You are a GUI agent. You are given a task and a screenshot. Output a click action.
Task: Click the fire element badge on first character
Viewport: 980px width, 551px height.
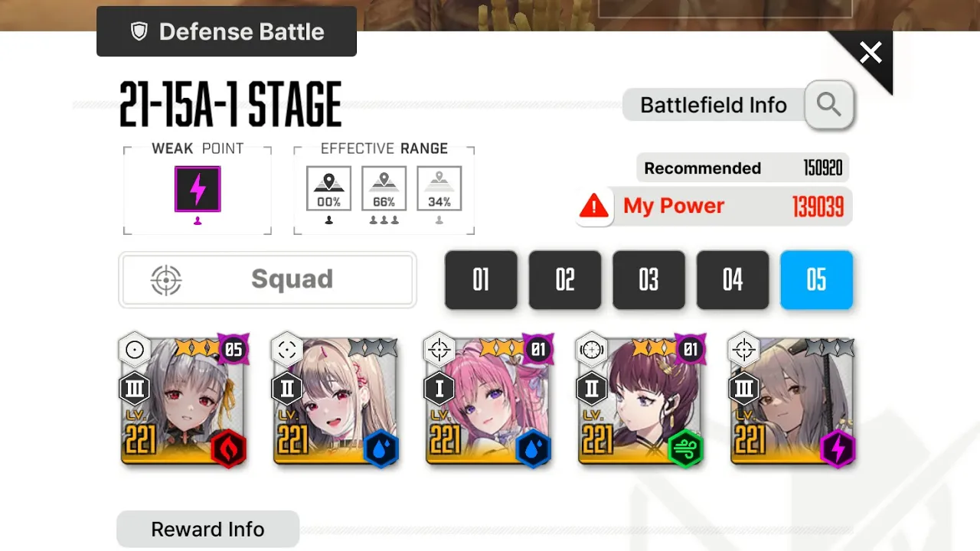click(x=228, y=448)
